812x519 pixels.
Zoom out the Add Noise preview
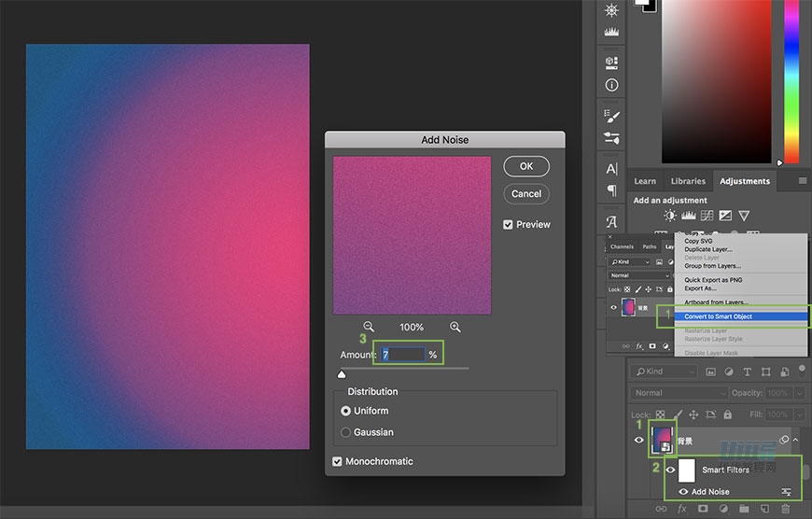tap(369, 327)
